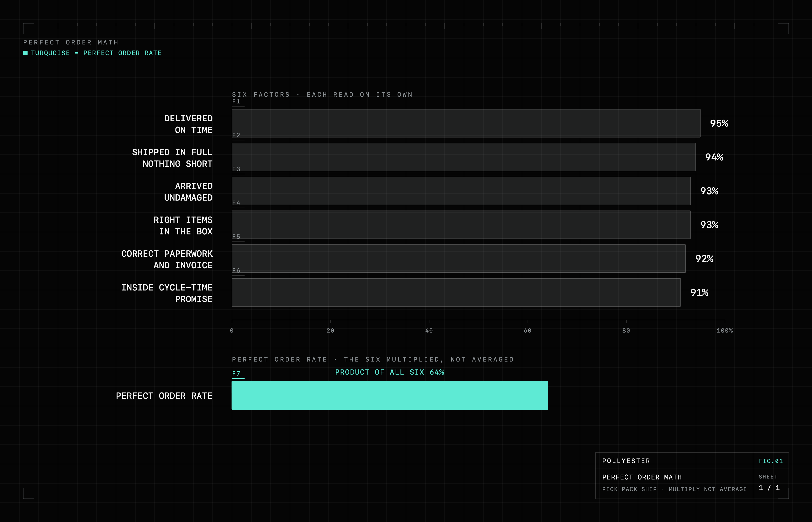This screenshot has width=812, height=522.
Task: Select the Right Items In The Box bar
Action: (461, 225)
